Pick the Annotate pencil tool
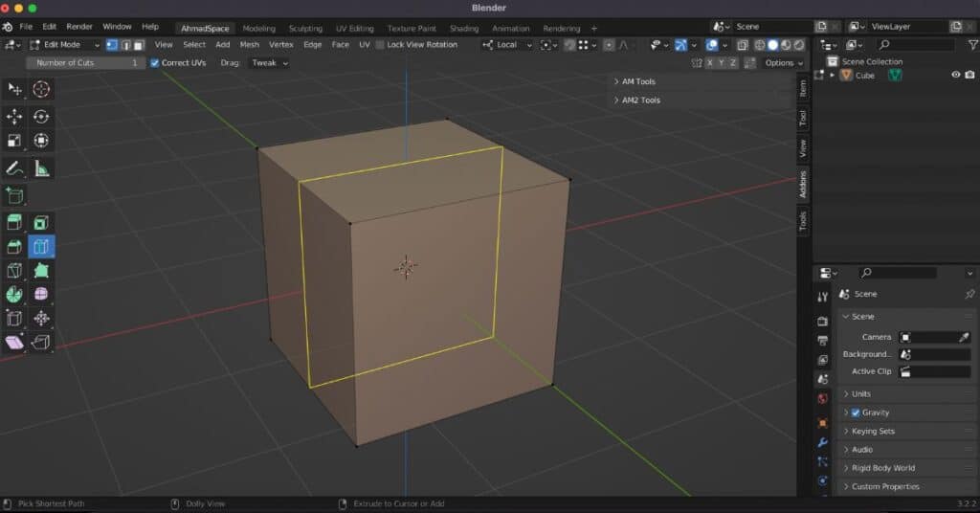This screenshot has height=513, width=980. [x=15, y=168]
